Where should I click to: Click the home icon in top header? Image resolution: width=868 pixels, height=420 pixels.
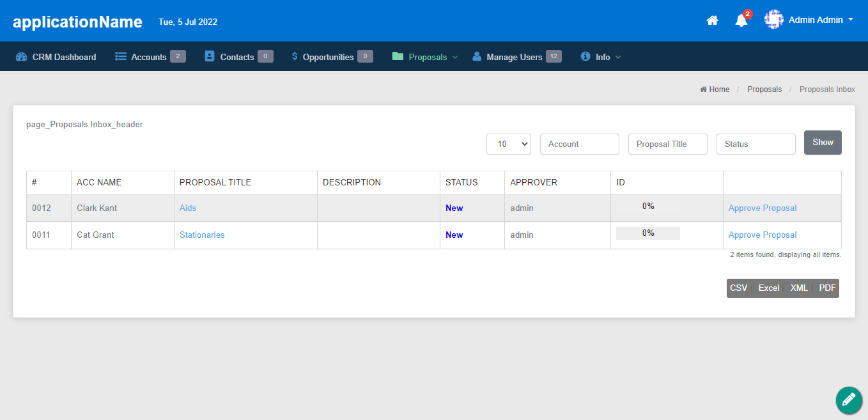pyautogui.click(x=712, y=20)
